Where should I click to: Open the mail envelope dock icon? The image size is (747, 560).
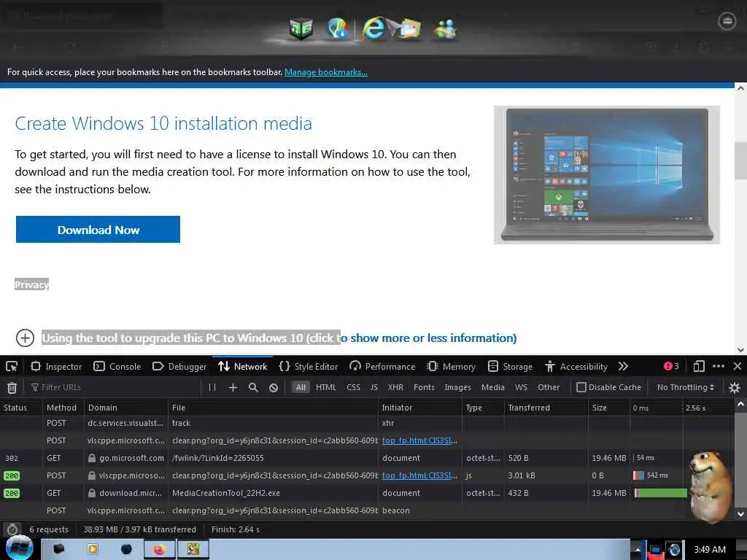(409, 28)
